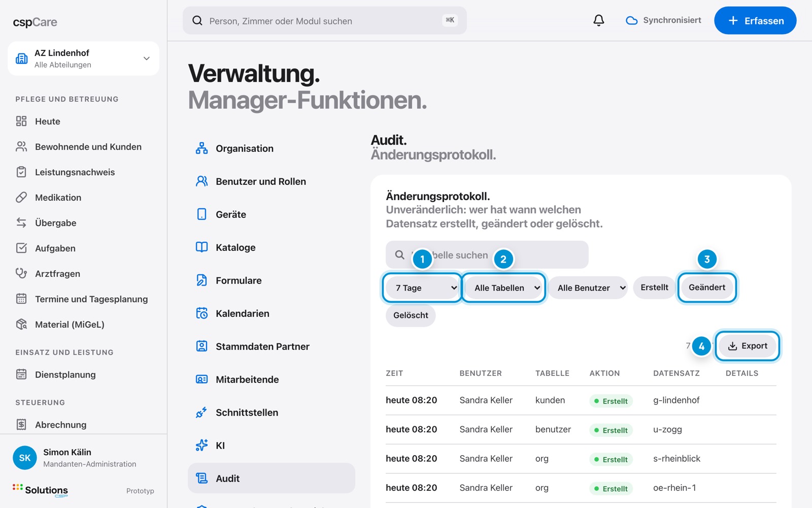Export the audit log
Viewport: 812px width, 508px height.
click(x=748, y=346)
